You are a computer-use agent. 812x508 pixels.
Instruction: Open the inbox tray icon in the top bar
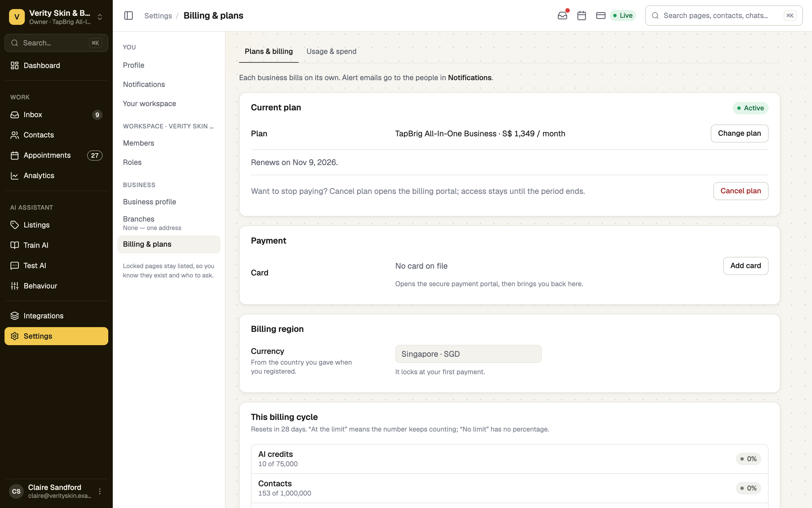tap(562, 16)
